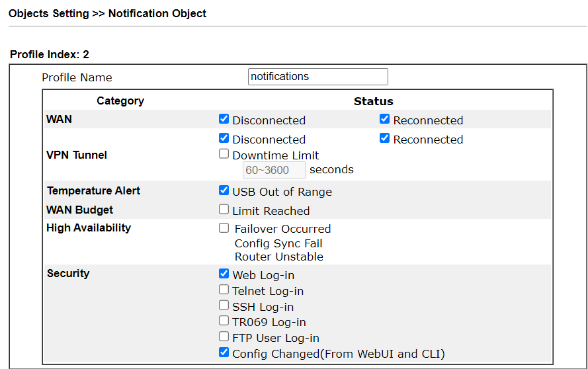Click the 60~3600 seconds input field

(274, 170)
